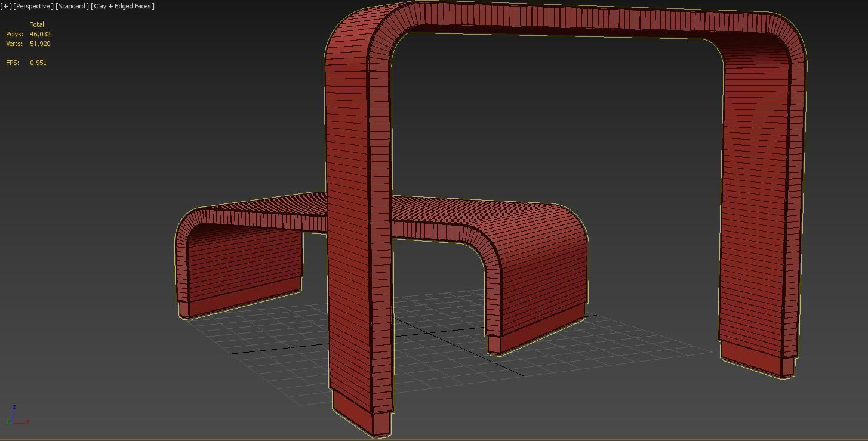Open the viewport [+] general menu
The image size is (868, 441).
[x=6, y=6]
